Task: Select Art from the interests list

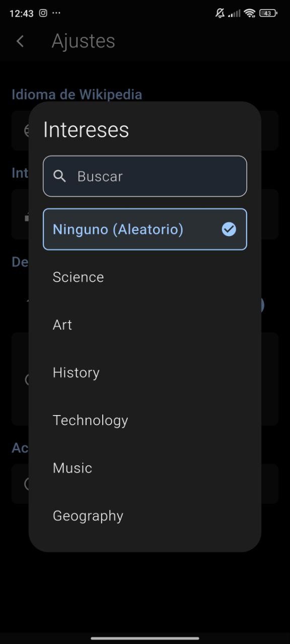Action: point(62,325)
